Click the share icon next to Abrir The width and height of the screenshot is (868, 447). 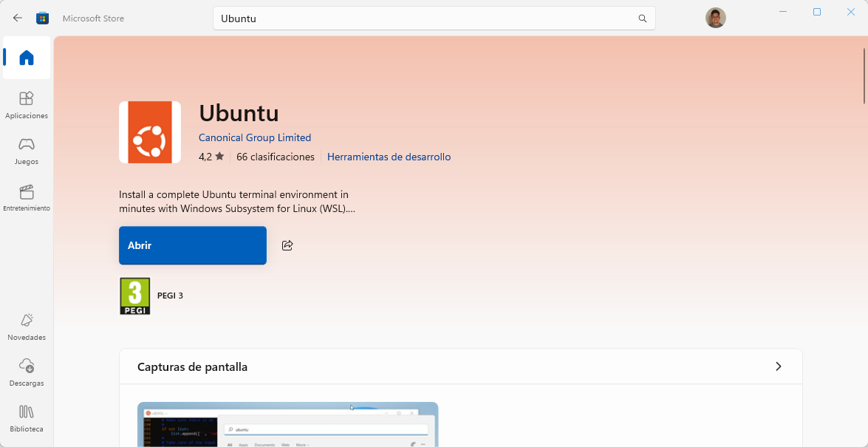click(287, 245)
